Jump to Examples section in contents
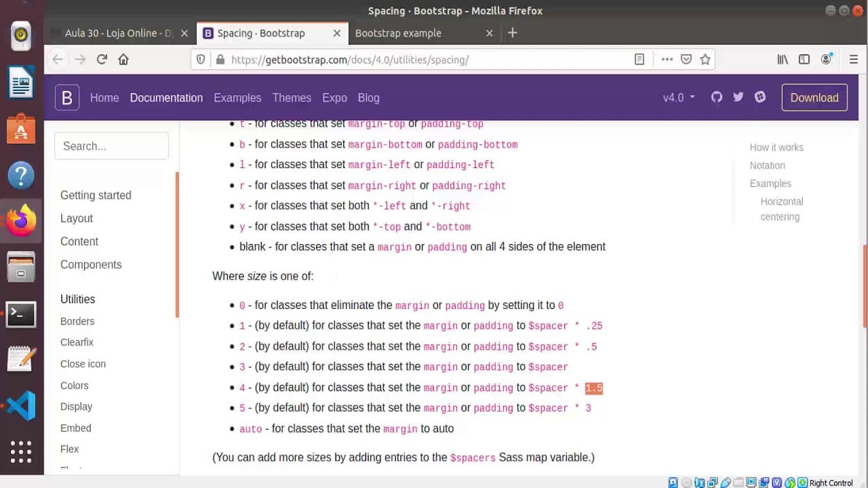The image size is (868, 488). click(x=770, y=184)
